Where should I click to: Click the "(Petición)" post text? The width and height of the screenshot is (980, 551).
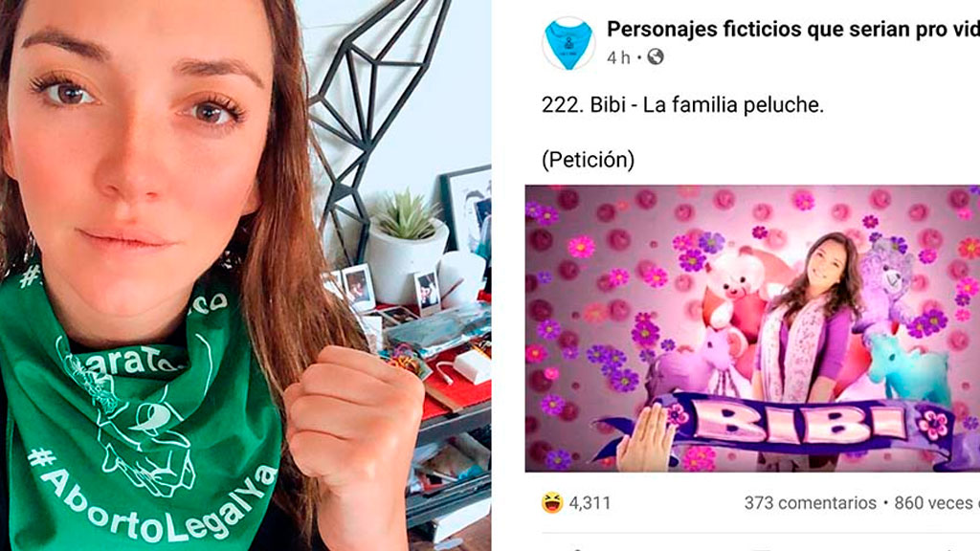click(x=589, y=160)
